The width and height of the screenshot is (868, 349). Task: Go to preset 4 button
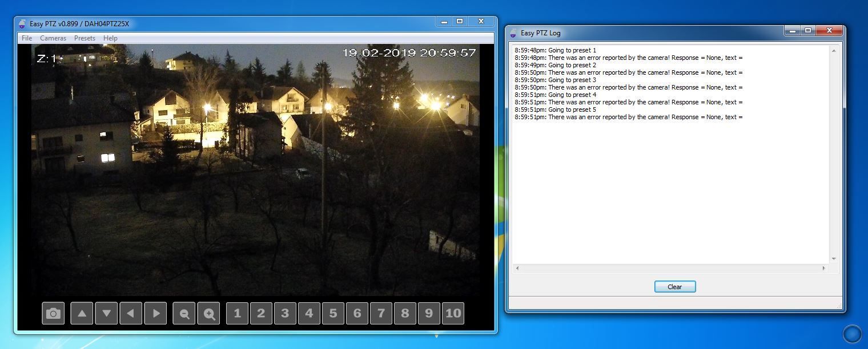click(x=309, y=314)
